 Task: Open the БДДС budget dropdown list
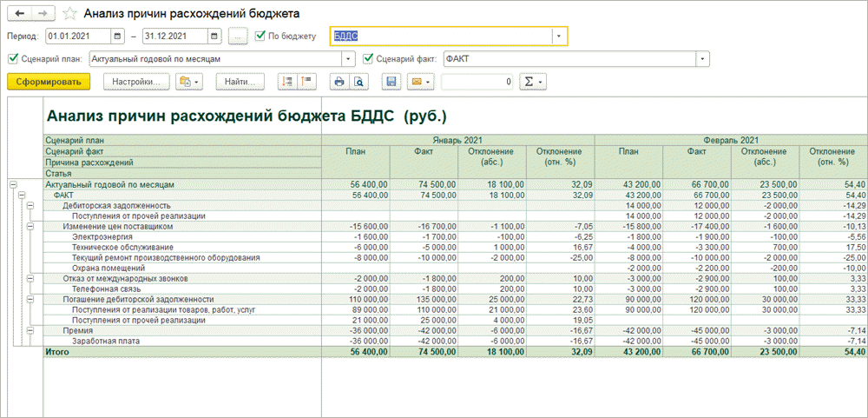tap(560, 36)
